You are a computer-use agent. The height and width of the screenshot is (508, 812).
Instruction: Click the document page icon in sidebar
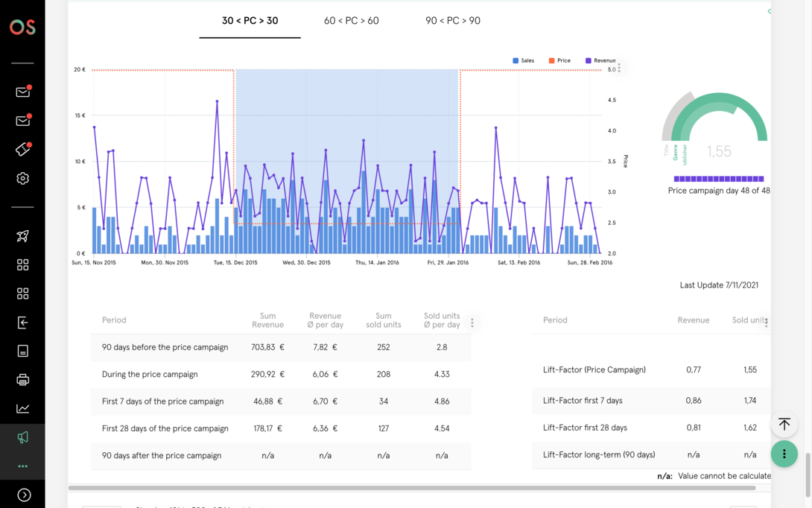22,351
